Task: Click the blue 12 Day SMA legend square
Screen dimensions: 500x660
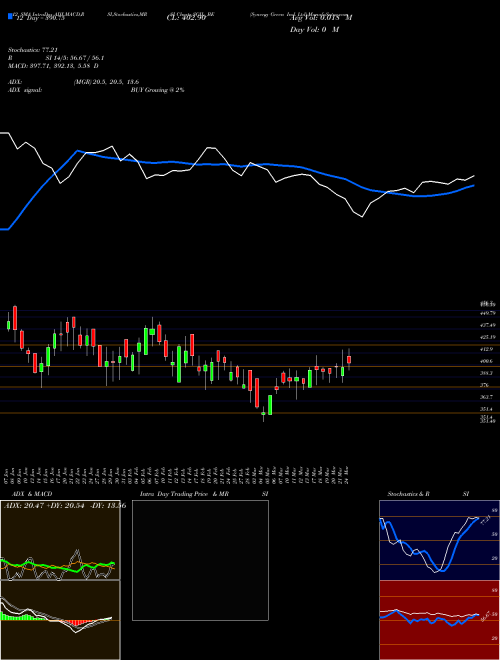Action: pyautogui.click(x=10, y=17)
